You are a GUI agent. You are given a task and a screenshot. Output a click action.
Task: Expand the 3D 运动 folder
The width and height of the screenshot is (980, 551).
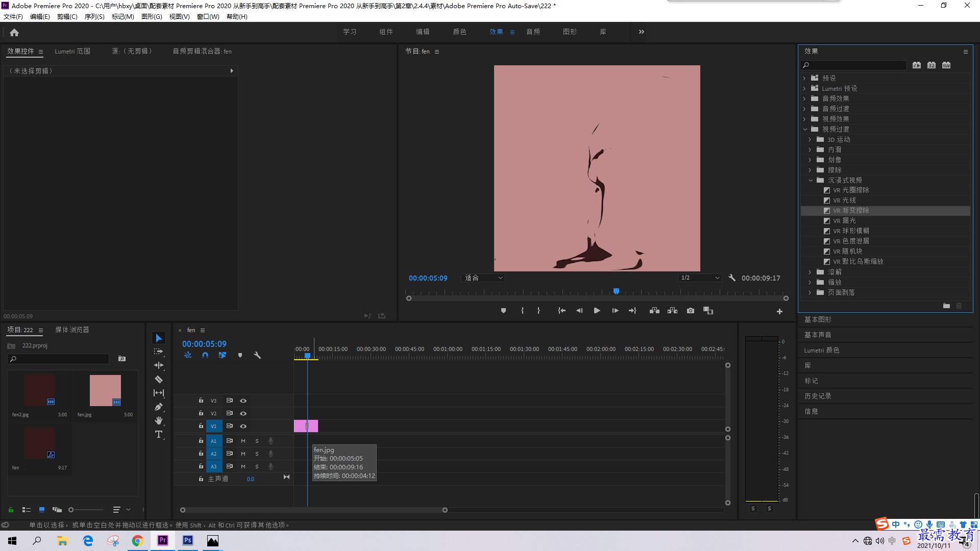(810, 140)
